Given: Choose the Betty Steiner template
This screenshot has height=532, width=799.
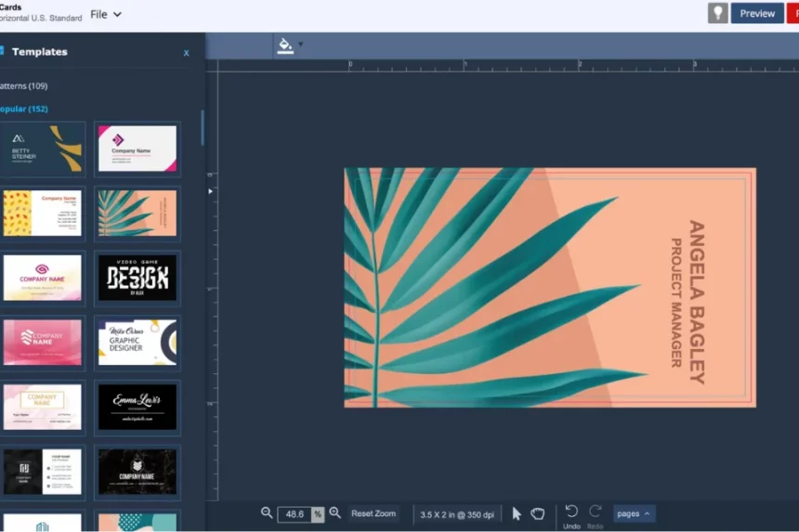Looking at the screenshot, I should tap(43, 149).
